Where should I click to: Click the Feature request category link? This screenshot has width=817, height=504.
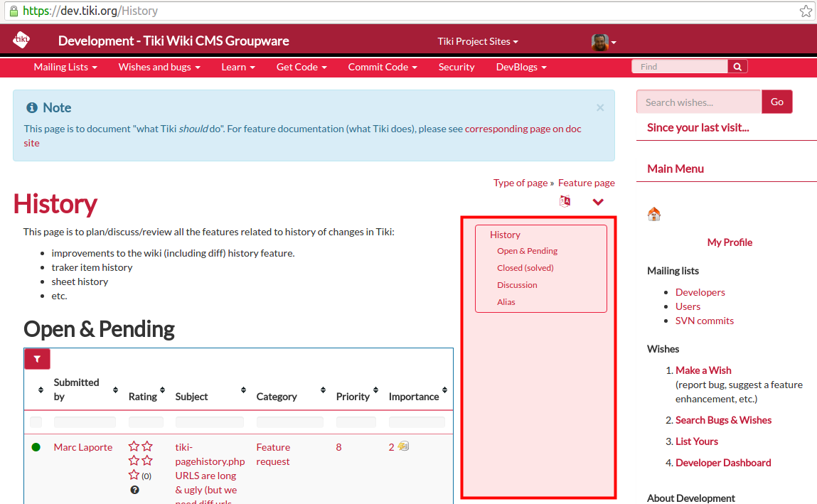(x=273, y=454)
